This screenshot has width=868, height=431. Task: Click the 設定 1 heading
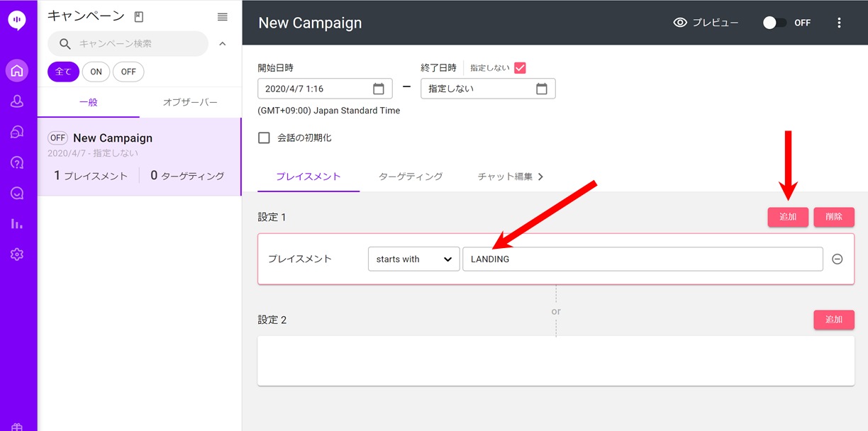pos(272,217)
